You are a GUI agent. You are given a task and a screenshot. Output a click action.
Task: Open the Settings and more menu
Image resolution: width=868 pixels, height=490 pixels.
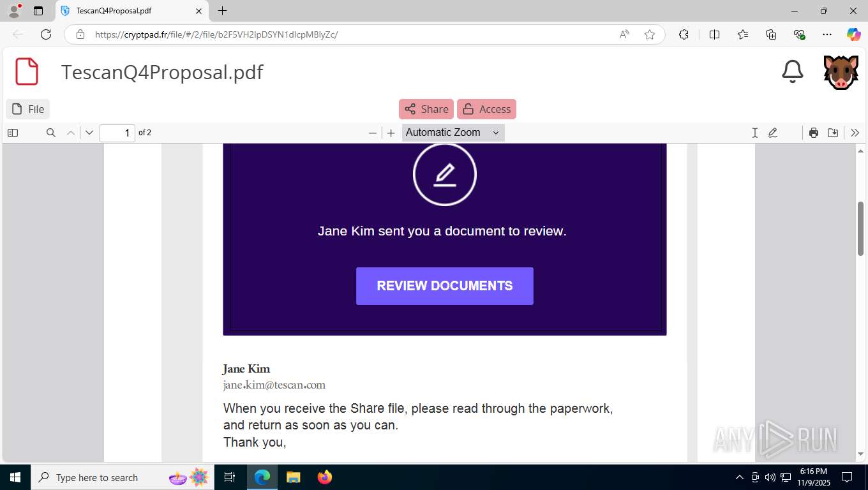(827, 34)
